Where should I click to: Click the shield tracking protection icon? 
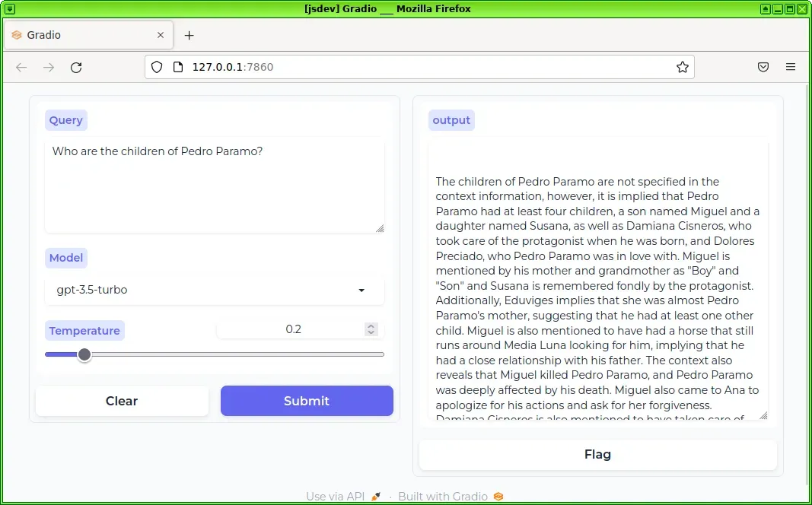pos(157,67)
